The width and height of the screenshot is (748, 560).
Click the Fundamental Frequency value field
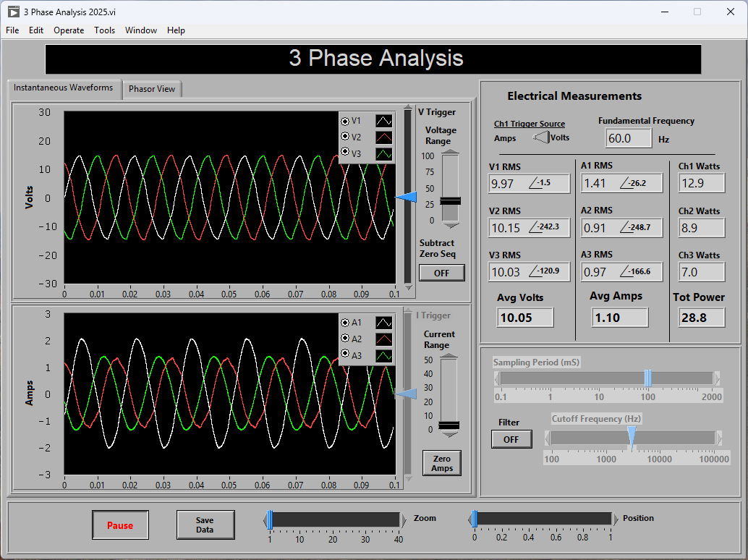pyautogui.click(x=628, y=138)
